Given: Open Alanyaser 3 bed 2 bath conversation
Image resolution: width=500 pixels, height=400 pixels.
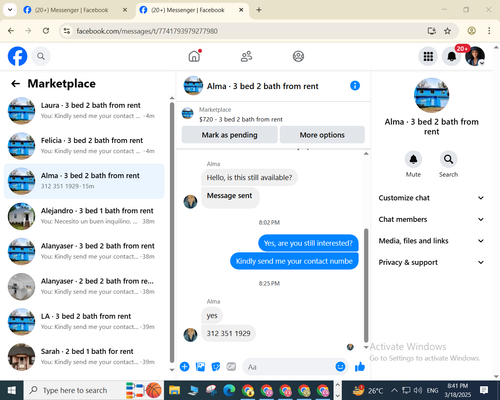Looking at the screenshot, I should click(84, 251).
